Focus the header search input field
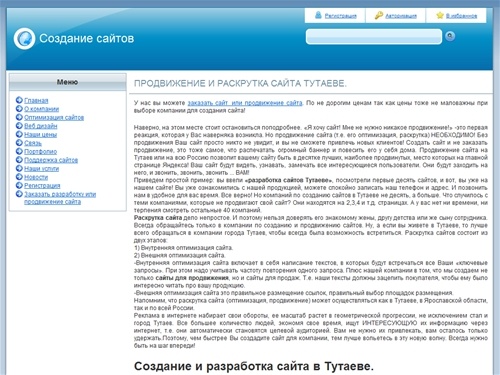Viewport: 500px width, 375px height. click(374, 36)
